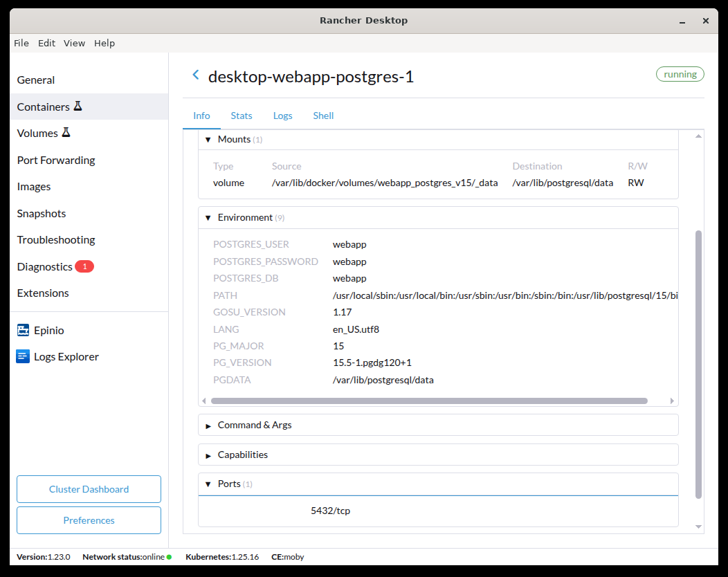This screenshot has width=728, height=577.
Task: Open the Epinio extension
Action: click(89, 330)
